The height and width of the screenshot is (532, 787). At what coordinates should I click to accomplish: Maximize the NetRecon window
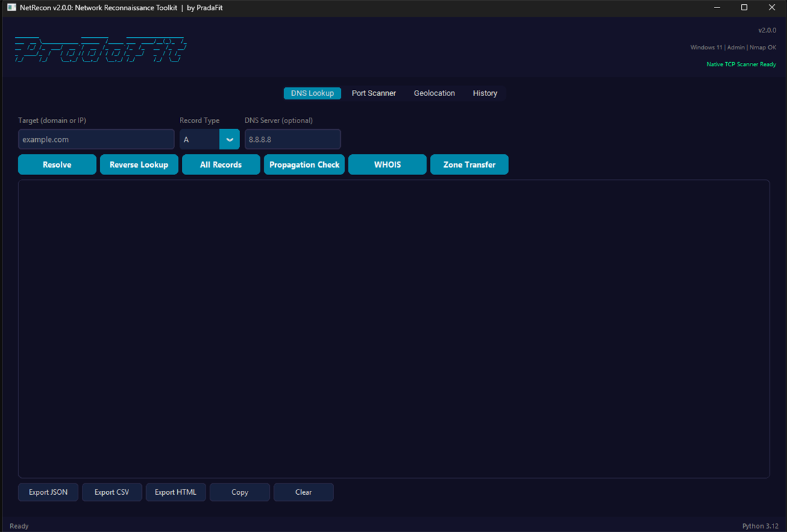[744, 7]
